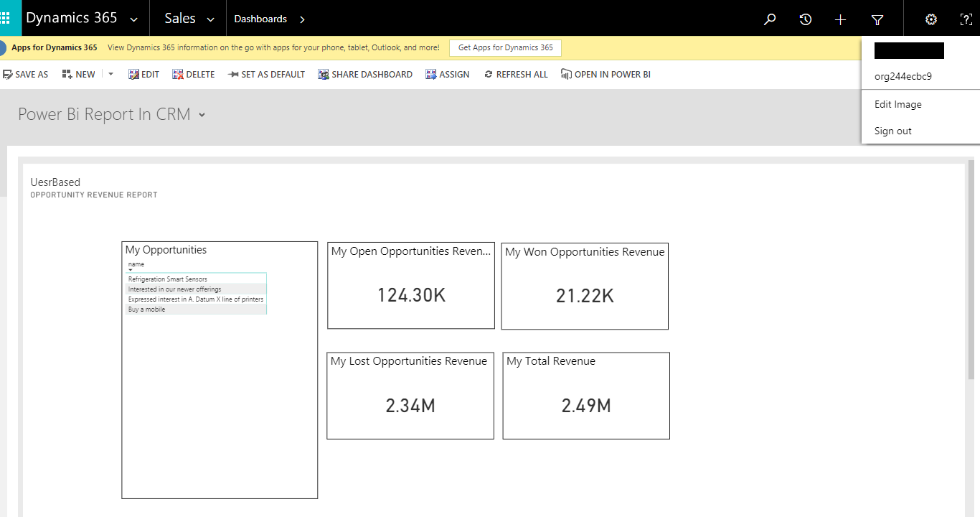Click Open in Power BI command
Viewport: 980px width, 517px height.
click(606, 74)
